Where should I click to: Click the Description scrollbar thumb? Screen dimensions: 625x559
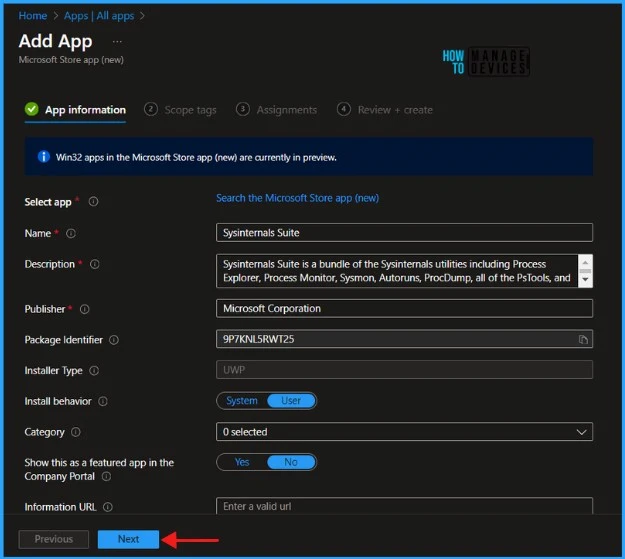pos(585,271)
